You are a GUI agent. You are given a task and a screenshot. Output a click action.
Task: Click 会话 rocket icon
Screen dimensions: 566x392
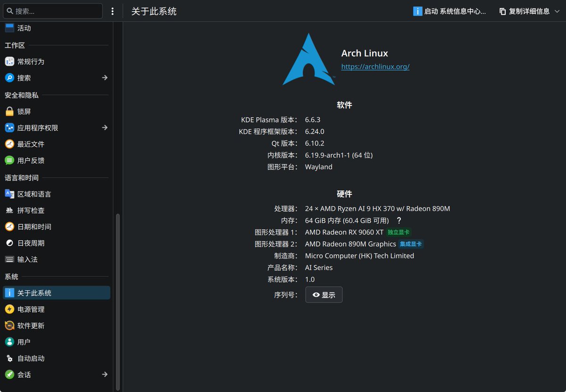(x=9, y=375)
